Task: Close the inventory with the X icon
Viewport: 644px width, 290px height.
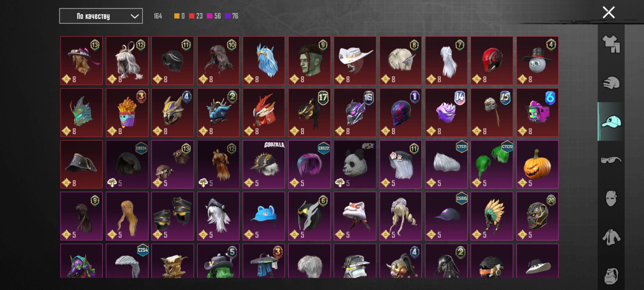Action: pos(609,12)
